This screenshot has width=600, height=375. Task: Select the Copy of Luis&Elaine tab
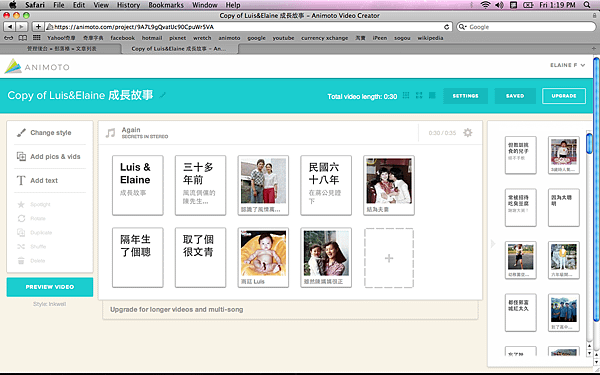pyautogui.click(x=179, y=49)
